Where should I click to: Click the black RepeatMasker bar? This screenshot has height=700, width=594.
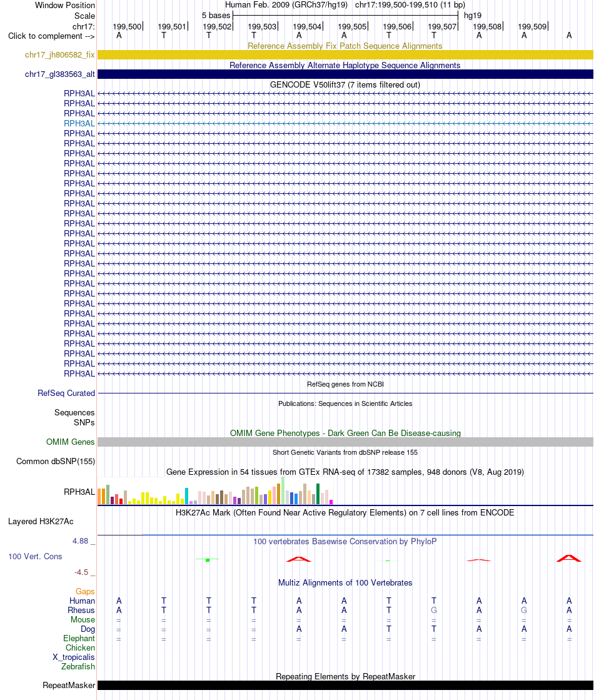click(345, 685)
